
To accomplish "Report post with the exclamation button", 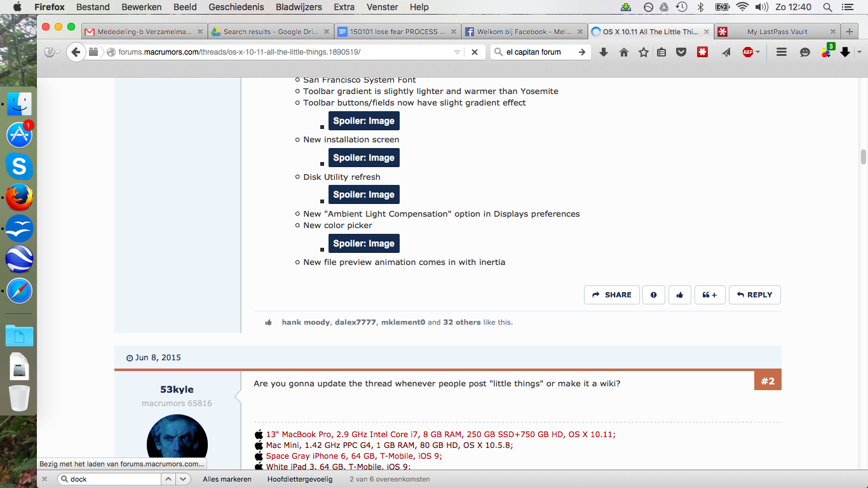I will tap(653, 295).
